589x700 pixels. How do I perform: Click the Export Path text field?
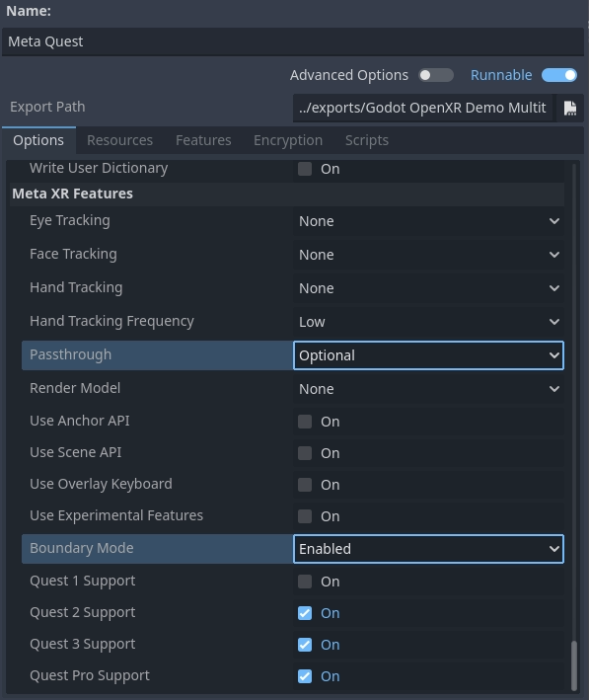click(x=423, y=108)
